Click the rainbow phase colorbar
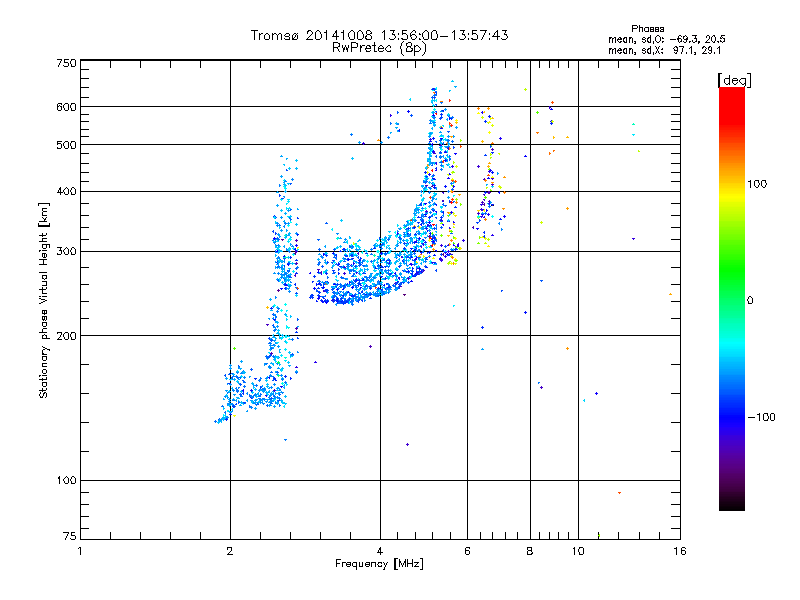Viewport: 800px width, 600px height. [x=732, y=298]
